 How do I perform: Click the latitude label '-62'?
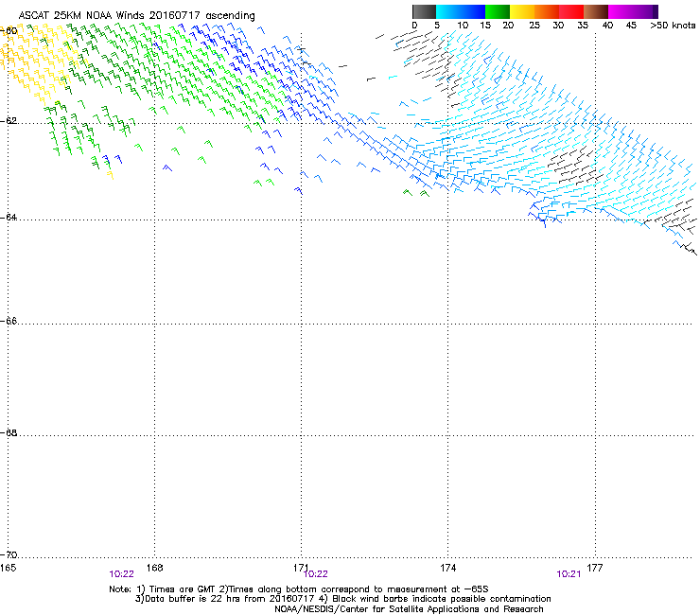coord(9,121)
